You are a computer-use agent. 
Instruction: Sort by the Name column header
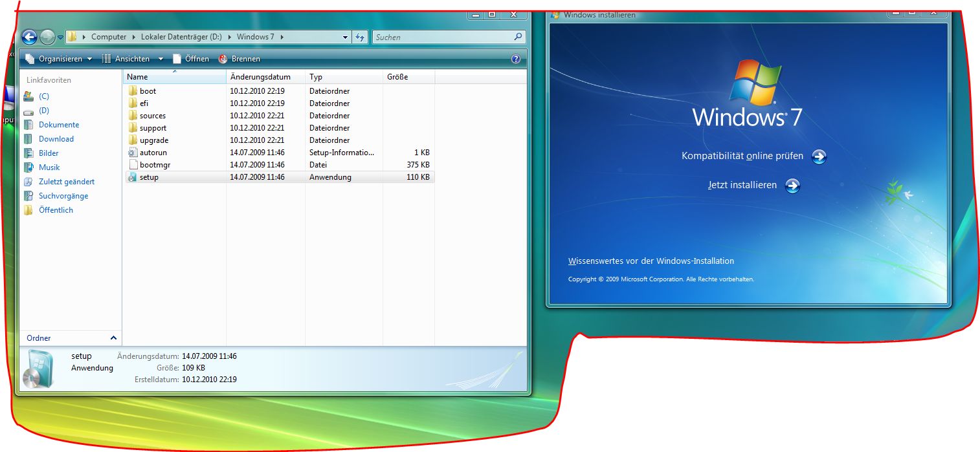[174, 77]
